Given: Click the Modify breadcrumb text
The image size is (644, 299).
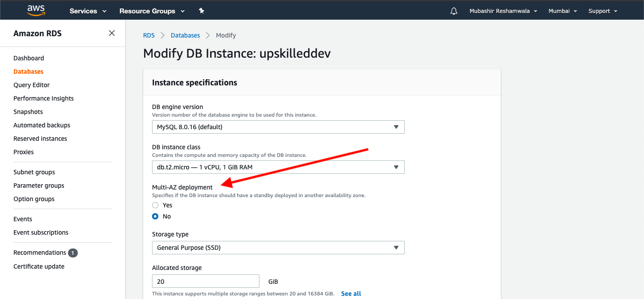Looking at the screenshot, I should tap(226, 35).
